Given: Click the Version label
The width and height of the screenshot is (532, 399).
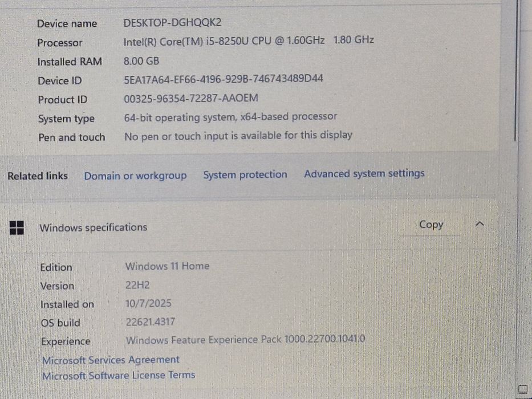Looking at the screenshot, I should click(57, 286).
